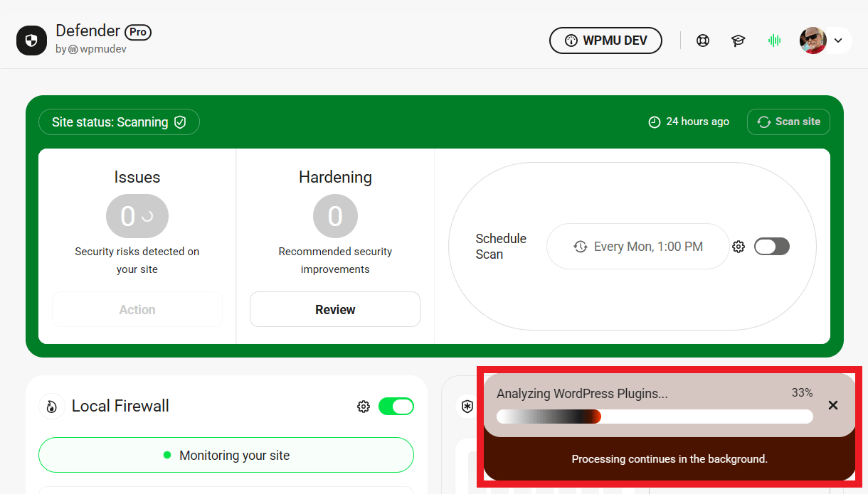Screen dimensions: 868x494
Task: Click the Site status: Scanning badge
Action: 120,122
